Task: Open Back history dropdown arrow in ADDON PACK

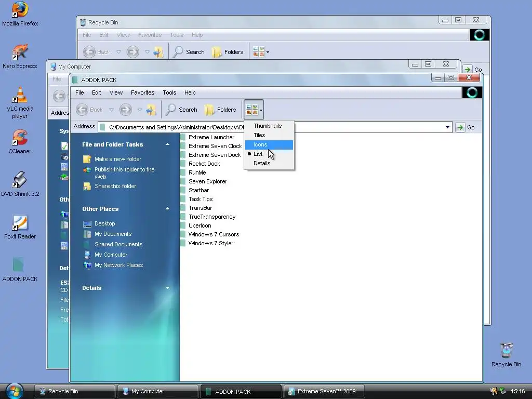Action: (x=111, y=110)
